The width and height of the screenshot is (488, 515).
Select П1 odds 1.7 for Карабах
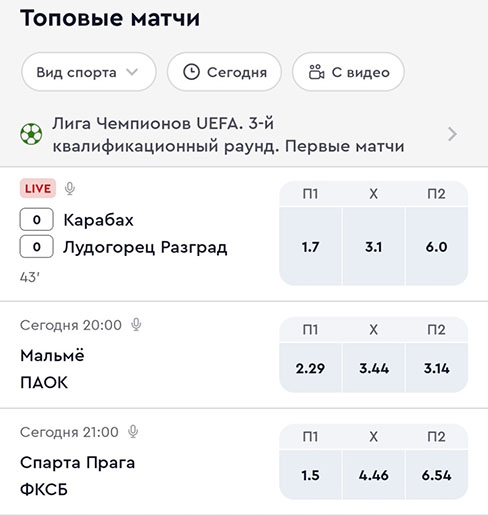pos(310,247)
